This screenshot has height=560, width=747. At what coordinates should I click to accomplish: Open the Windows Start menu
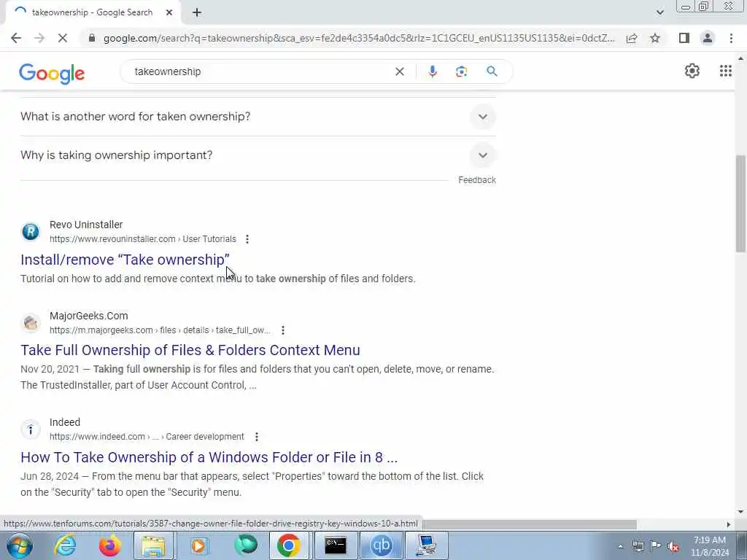click(x=20, y=545)
